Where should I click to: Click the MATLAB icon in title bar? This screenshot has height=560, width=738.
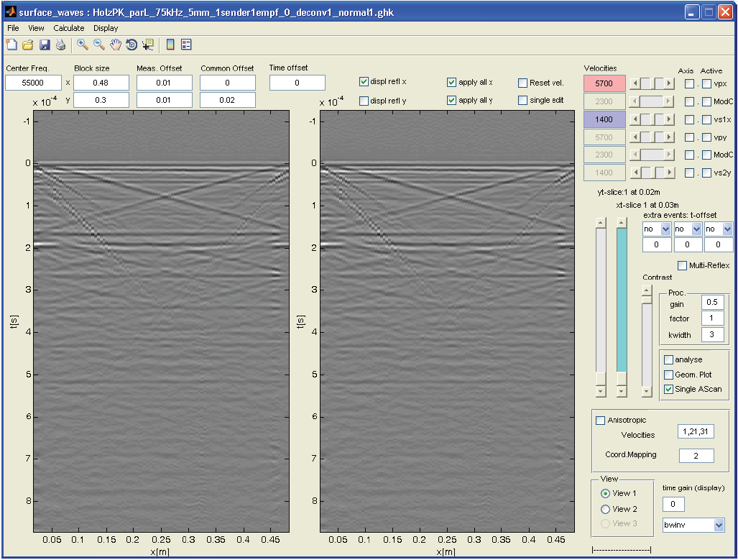tap(10, 12)
